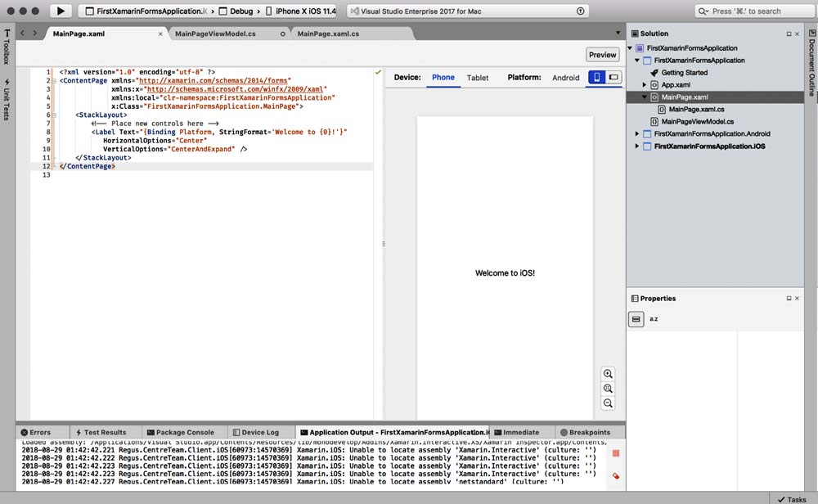
Task: Stop the application output with the red square
Action: pyautogui.click(x=616, y=453)
